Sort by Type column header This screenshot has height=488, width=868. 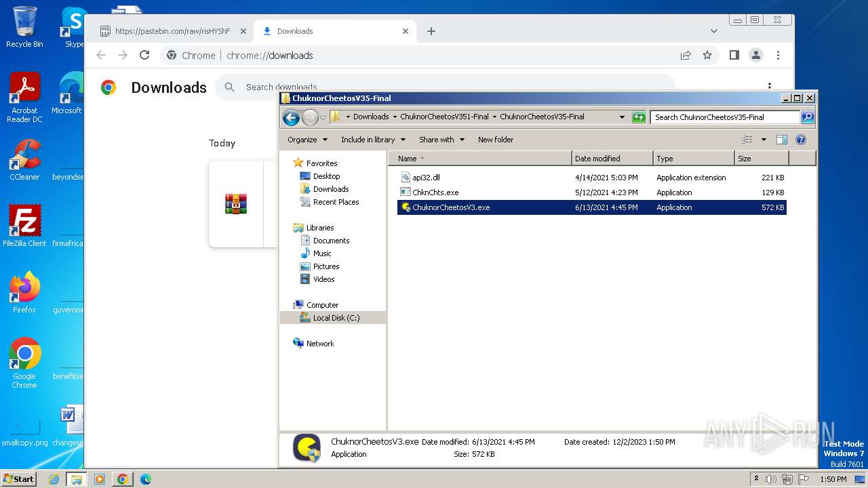694,159
